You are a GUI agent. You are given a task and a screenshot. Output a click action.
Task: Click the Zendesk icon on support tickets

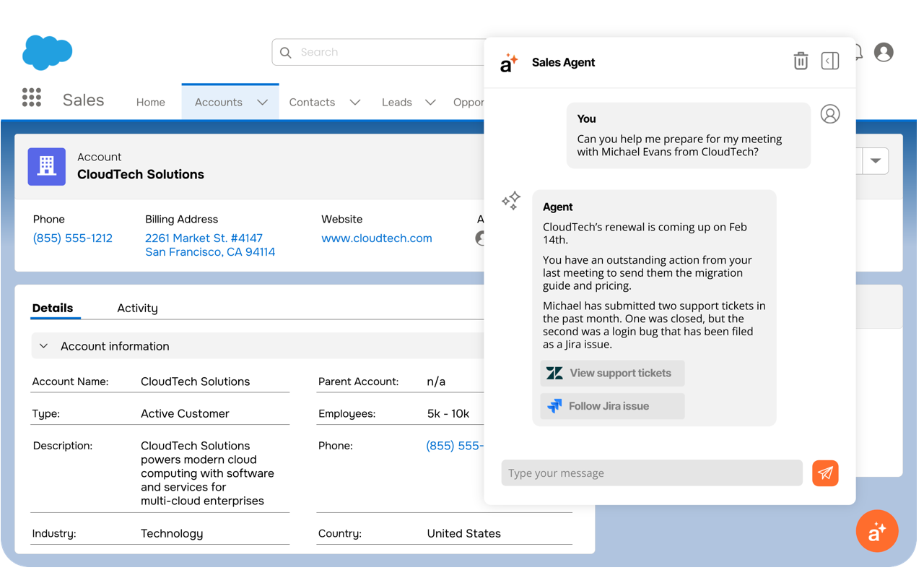[x=554, y=374]
